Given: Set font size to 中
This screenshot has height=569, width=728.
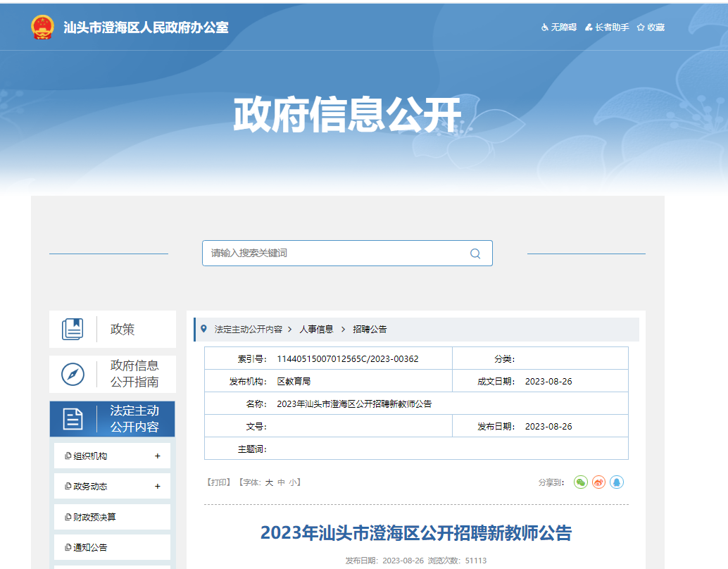Looking at the screenshot, I should [281, 482].
